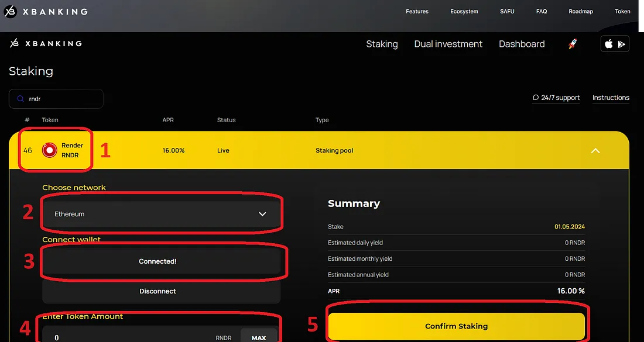Open SAFU in the top menu
Screen dimensions: 644x342
tap(507, 12)
